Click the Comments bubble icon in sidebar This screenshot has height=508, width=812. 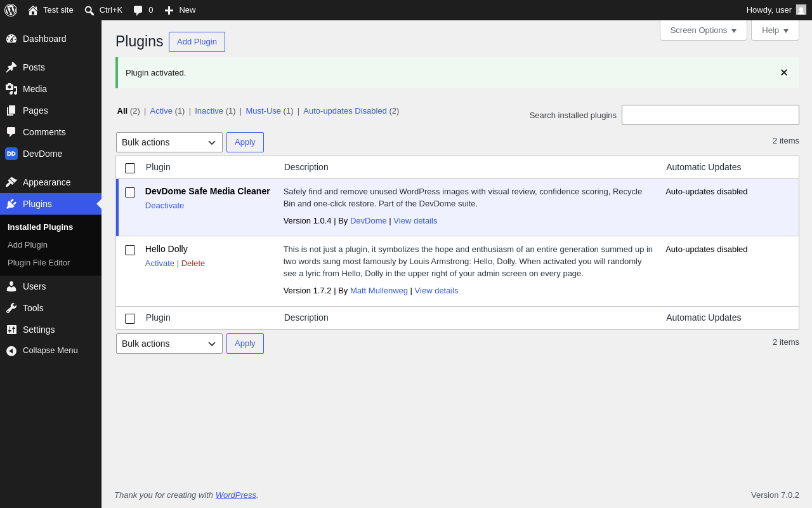(x=11, y=132)
